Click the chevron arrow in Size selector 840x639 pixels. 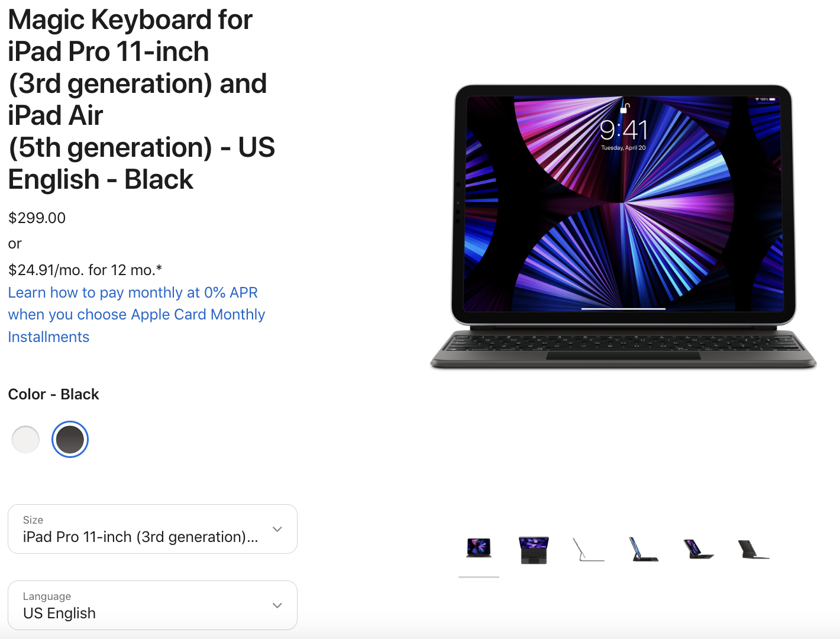277,529
